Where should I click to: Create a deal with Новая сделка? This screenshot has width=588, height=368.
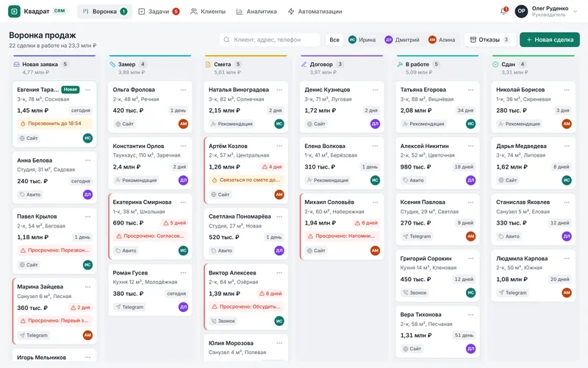(x=549, y=40)
